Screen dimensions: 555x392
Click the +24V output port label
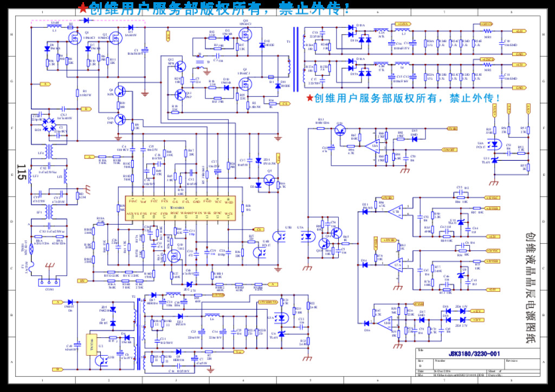coord(519,31)
